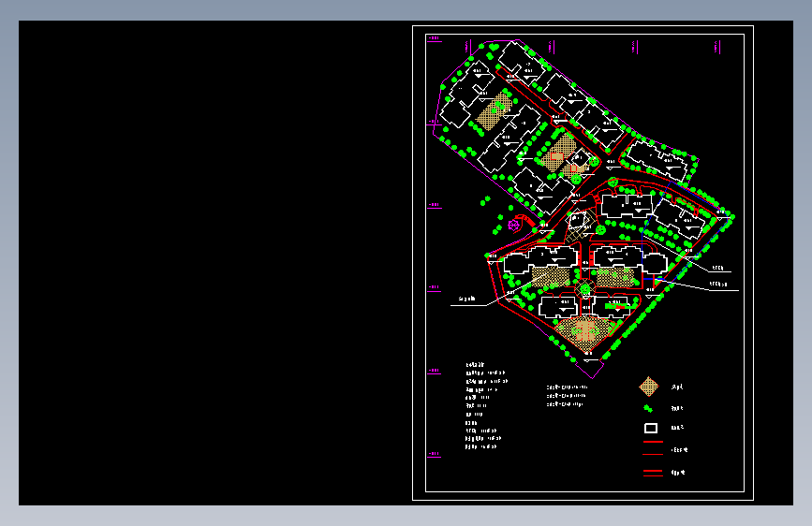The height and width of the screenshot is (526, 812).
Task: Click the tan hatched diamond legend symbol
Action: point(648,387)
